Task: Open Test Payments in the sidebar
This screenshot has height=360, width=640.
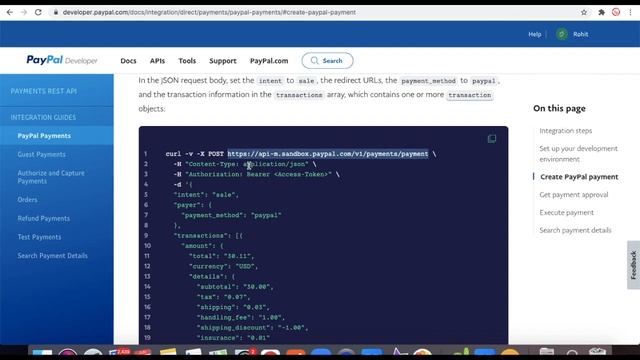Action: click(39, 237)
